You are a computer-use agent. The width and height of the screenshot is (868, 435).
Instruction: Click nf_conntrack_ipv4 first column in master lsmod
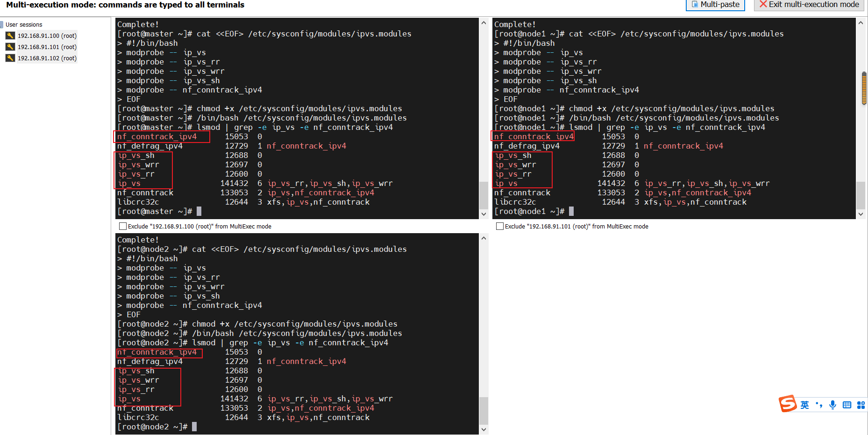pos(157,137)
